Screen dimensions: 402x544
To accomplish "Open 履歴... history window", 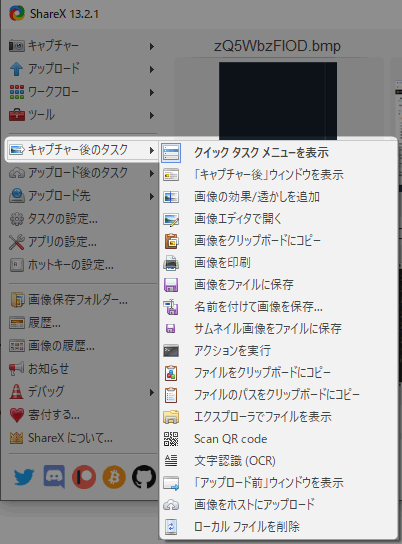I will point(83,323).
